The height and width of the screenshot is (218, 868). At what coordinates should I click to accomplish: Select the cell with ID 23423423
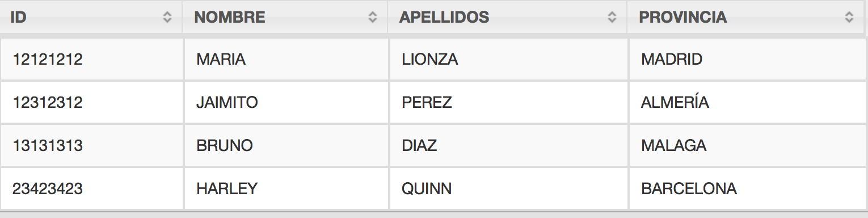[92, 188]
